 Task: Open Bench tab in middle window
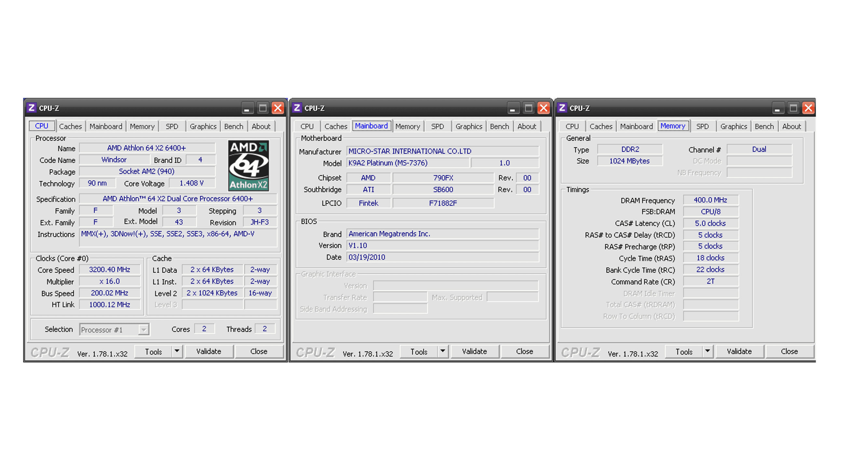[x=499, y=126]
